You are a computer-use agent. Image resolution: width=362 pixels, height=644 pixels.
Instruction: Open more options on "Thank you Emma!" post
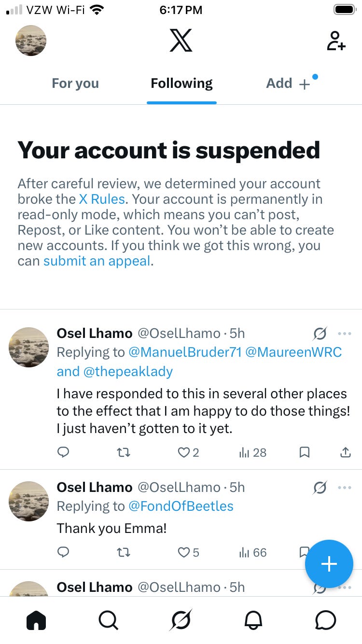(345, 488)
